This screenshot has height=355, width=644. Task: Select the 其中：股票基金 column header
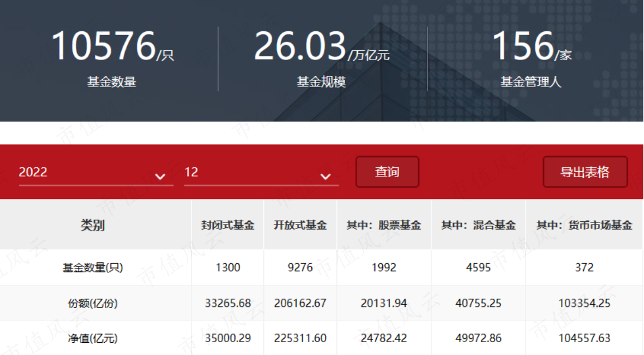pyautogui.click(x=384, y=225)
